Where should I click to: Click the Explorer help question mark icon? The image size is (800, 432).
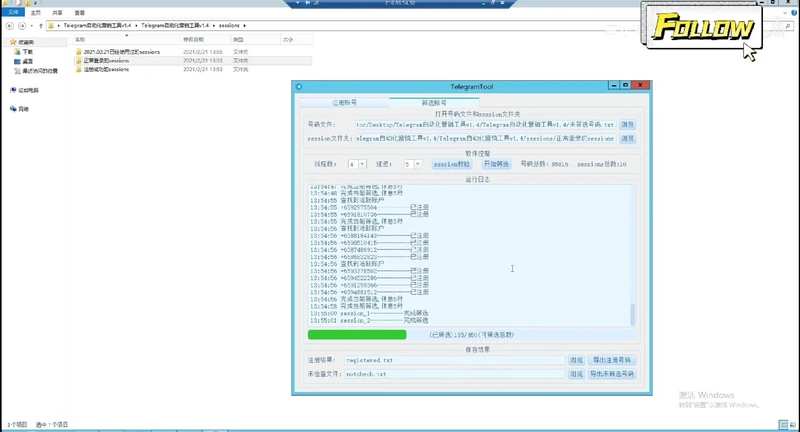point(793,13)
